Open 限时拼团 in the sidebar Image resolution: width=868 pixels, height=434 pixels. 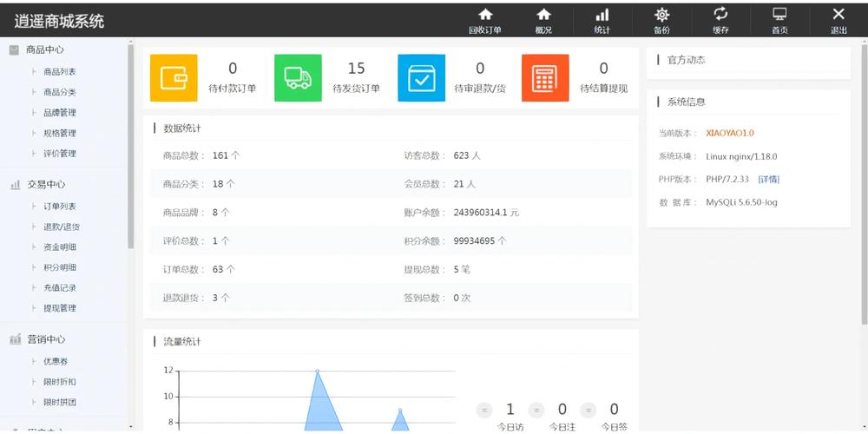tap(60, 403)
